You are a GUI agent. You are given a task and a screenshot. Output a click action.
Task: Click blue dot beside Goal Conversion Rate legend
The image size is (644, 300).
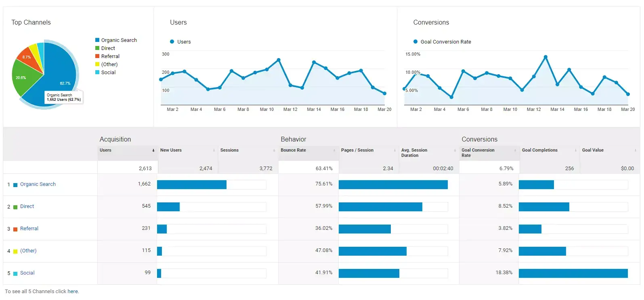(x=415, y=42)
